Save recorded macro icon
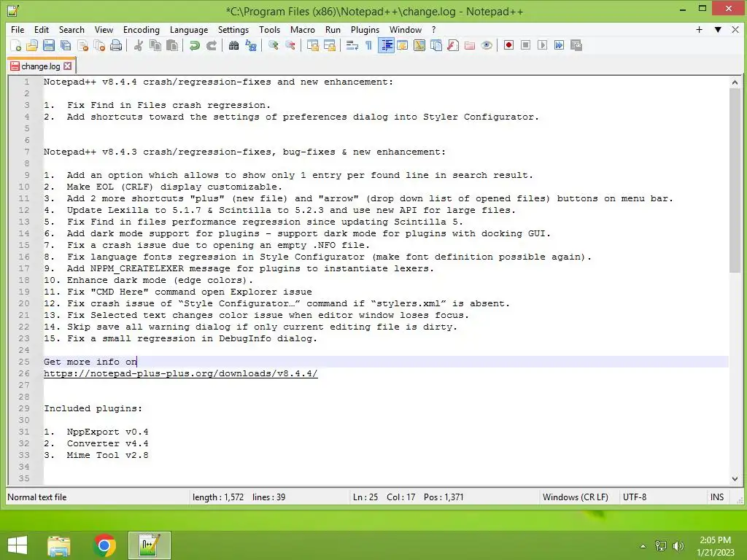The image size is (747, 560). (x=576, y=45)
